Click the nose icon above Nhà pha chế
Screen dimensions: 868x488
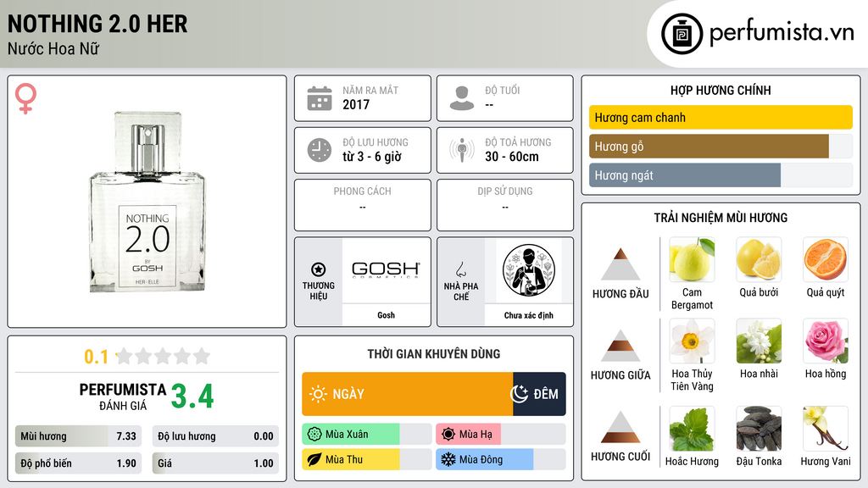click(x=460, y=269)
